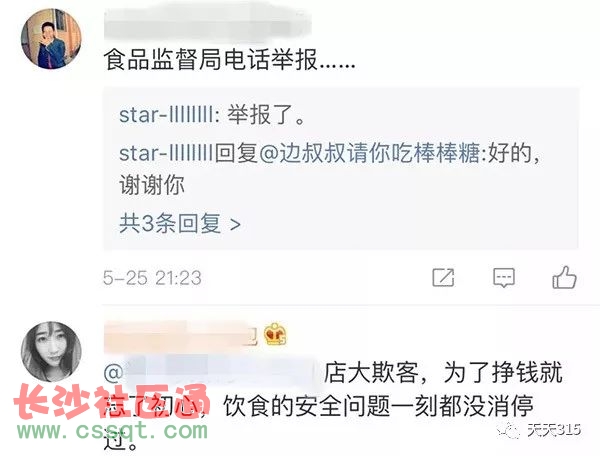Open star-llllllll name in the 回复 line
This screenshot has width=600, height=456.
(x=166, y=153)
